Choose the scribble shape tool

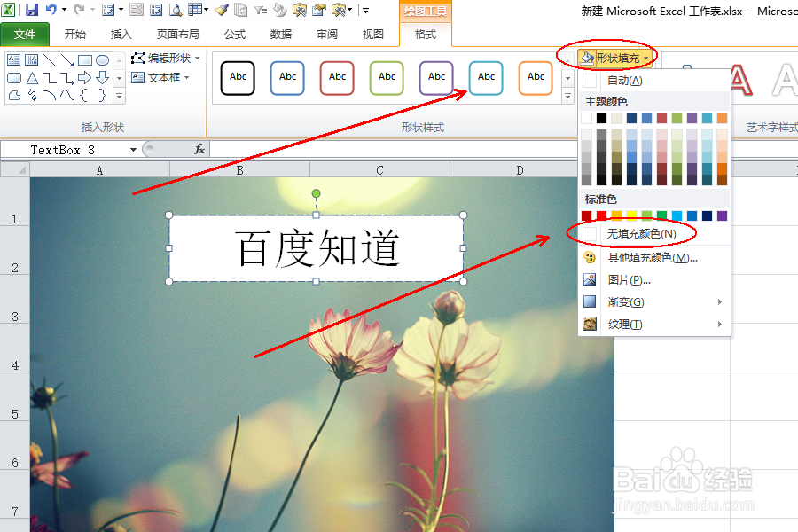point(32,95)
